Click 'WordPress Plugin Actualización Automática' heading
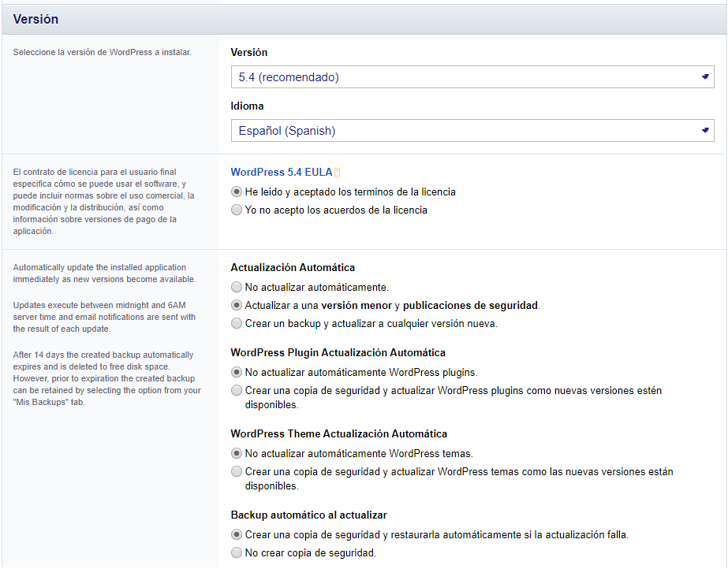This screenshot has height=569, width=728. point(338,353)
